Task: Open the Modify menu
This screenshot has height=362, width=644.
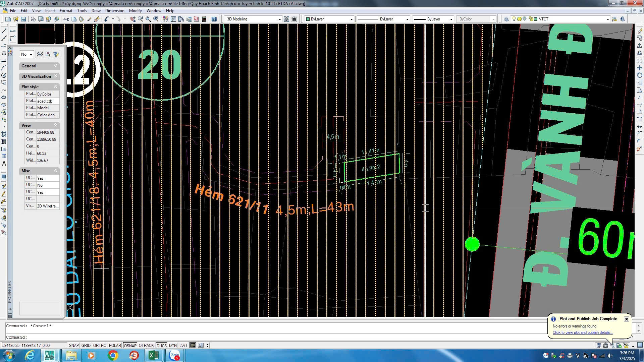Action: [x=136, y=11]
